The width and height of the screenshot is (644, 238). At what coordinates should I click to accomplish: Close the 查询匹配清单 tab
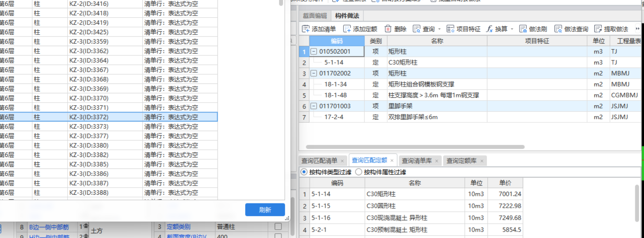(342, 161)
